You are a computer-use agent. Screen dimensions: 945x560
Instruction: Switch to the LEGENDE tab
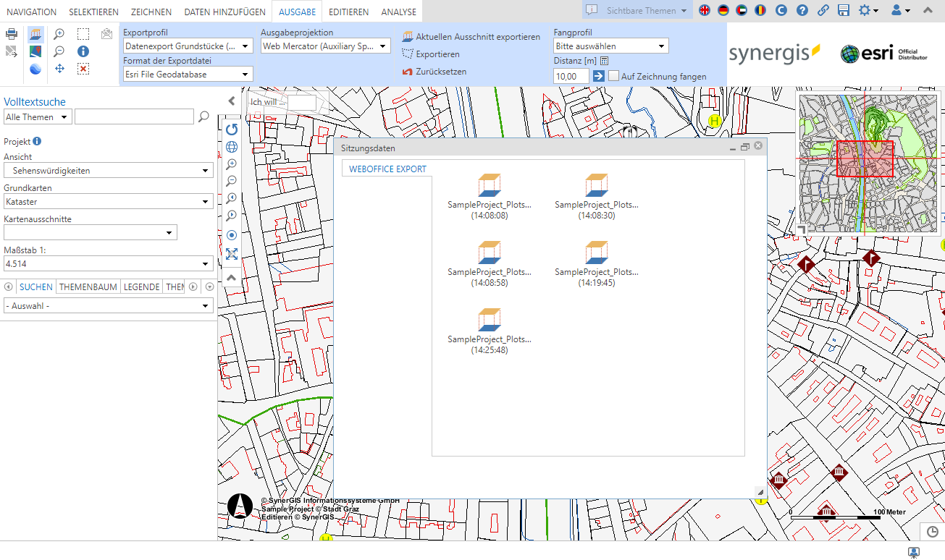[141, 287]
